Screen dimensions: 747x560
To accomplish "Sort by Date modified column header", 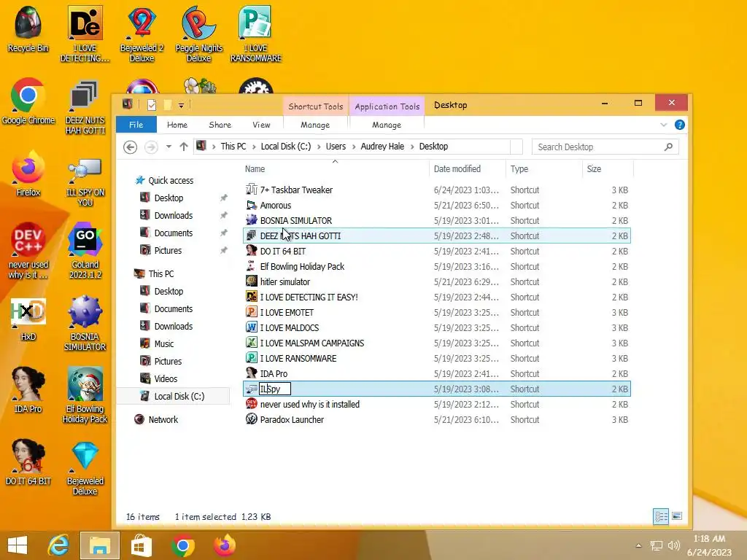I will (467, 168).
